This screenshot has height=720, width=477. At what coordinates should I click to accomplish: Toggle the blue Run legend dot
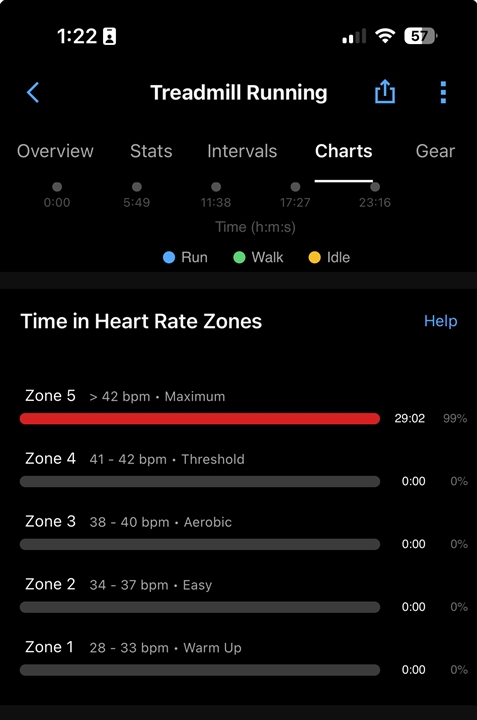tap(169, 257)
